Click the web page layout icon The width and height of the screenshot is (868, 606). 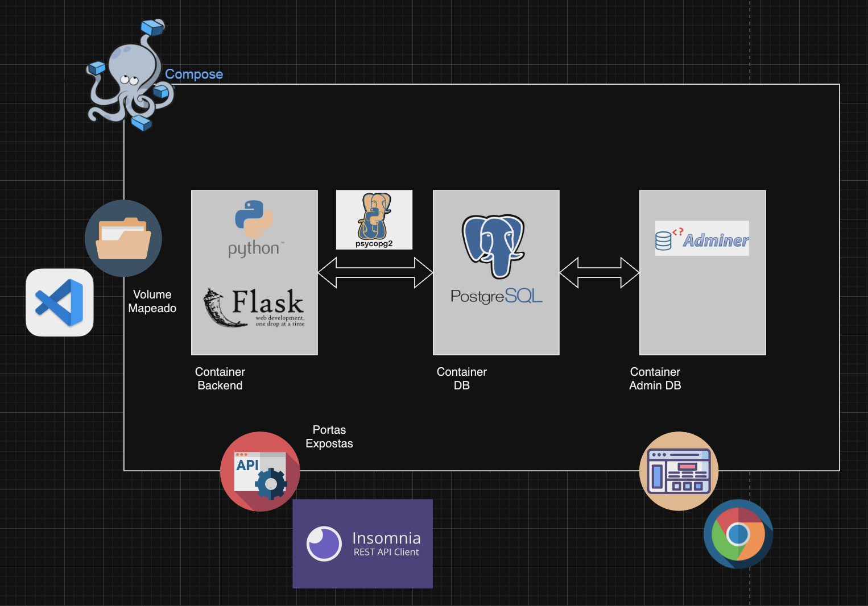click(x=679, y=471)
